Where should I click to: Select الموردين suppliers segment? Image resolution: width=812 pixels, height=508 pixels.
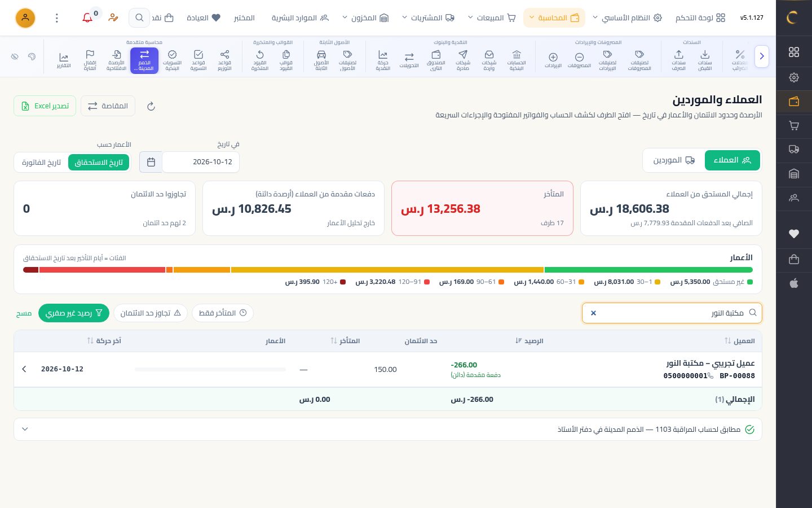(x=674, y=160)
